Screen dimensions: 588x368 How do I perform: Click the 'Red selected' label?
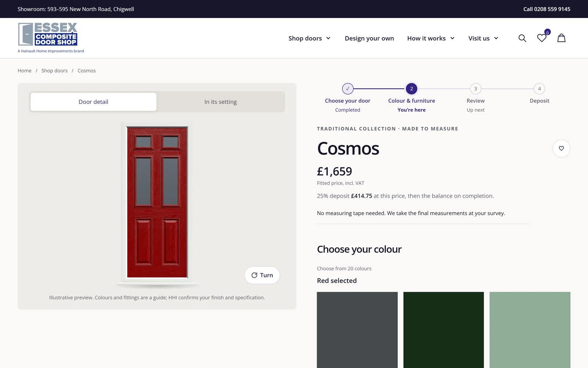[337, 281]
